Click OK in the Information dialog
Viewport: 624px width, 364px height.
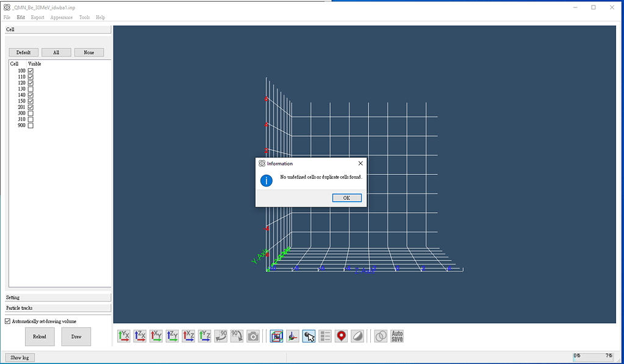coord(346,198)
